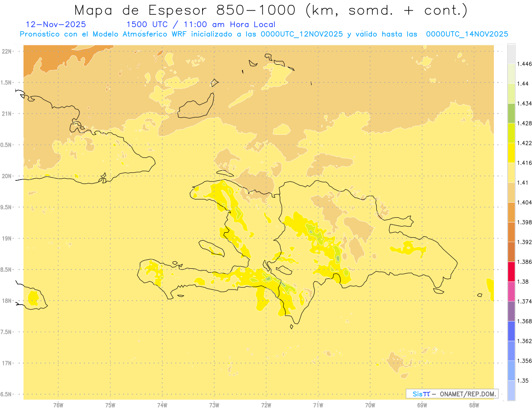Image resolution: width=532 pixels, height=411 pixels.
Task: Click the 17N latitude axis label
Action: [x=8, y=363]
